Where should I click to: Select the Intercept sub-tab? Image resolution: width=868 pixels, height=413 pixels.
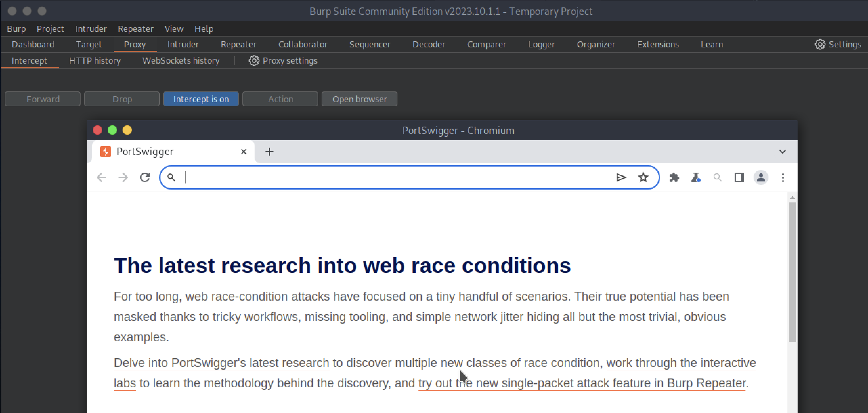(x=29, y=61)
